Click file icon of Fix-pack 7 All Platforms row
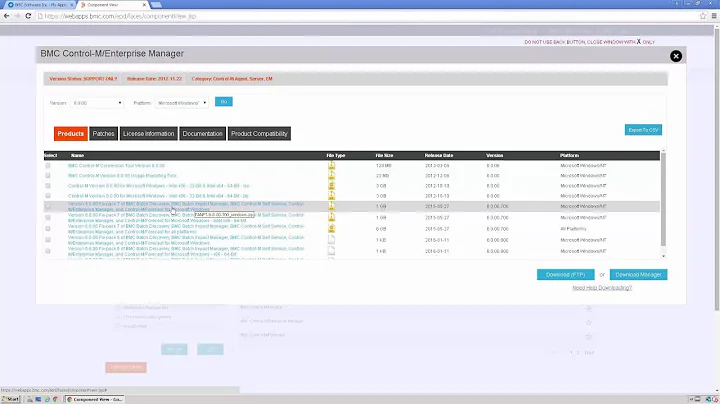 click(332, 229)
